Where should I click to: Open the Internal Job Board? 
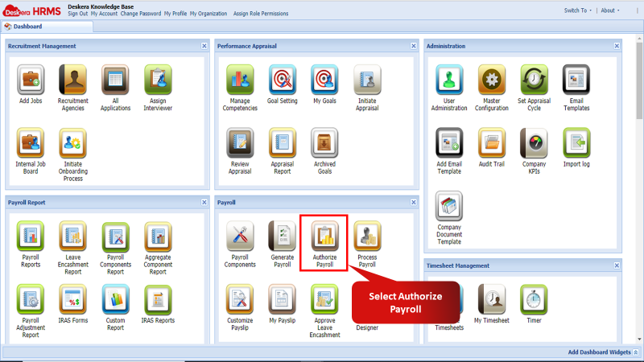31,143
